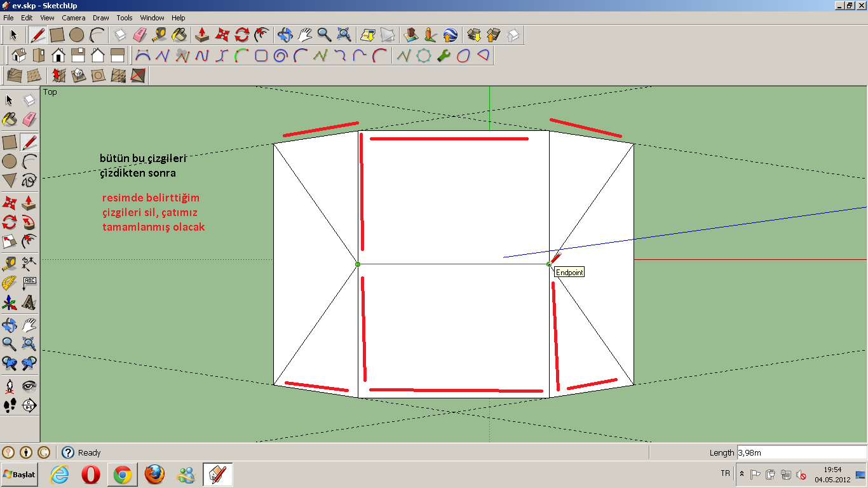The height and width of the screenshot is (488, 868).
Task: Open the Instructor help question-mark icon
Action: pyautogui.click(x=68, y=452)
